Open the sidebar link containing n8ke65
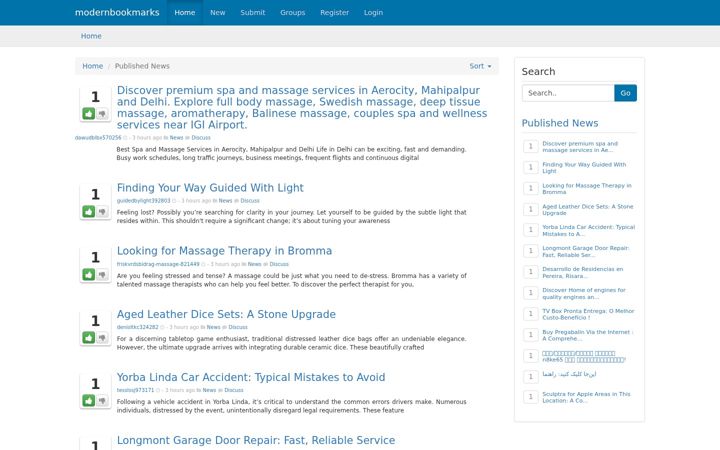 click(584, 356)
